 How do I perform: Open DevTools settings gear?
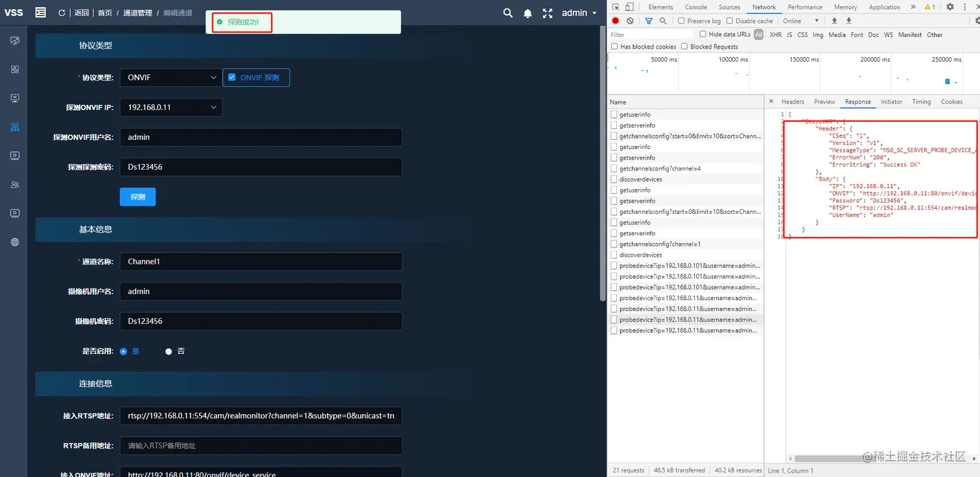tap(950, 7)
